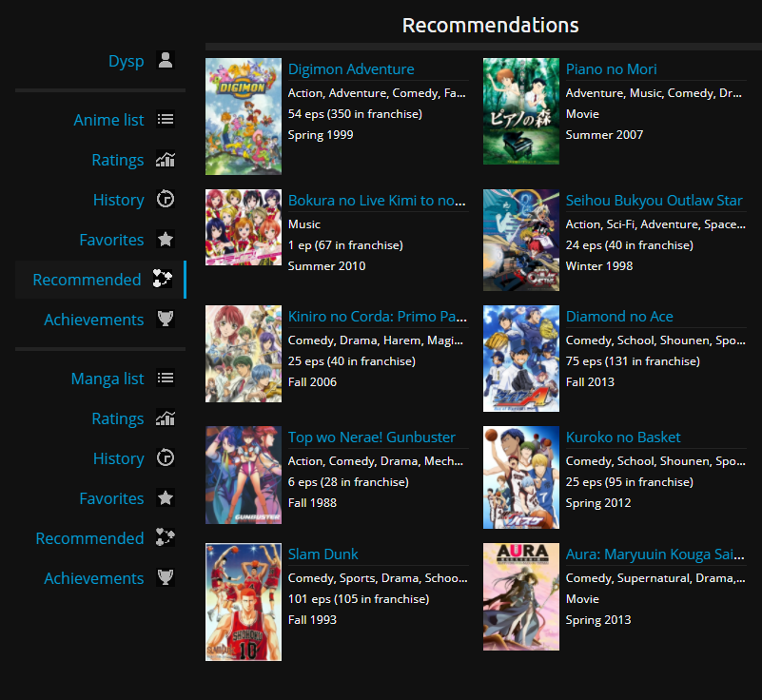The width and height of the screenshot is (762, 700).
Task: Click the '25 eps (95 in franchise)' text
Action: coord(630,482)
